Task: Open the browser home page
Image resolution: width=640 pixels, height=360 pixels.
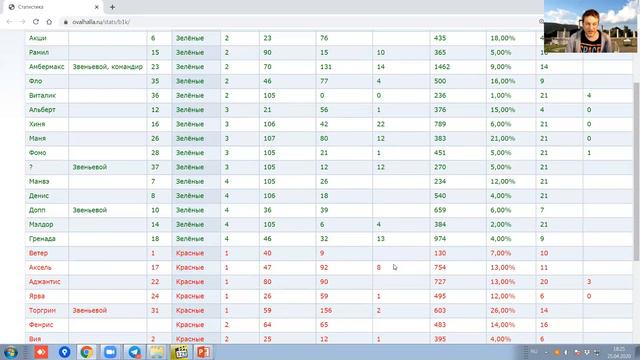Action: [49, 22]
